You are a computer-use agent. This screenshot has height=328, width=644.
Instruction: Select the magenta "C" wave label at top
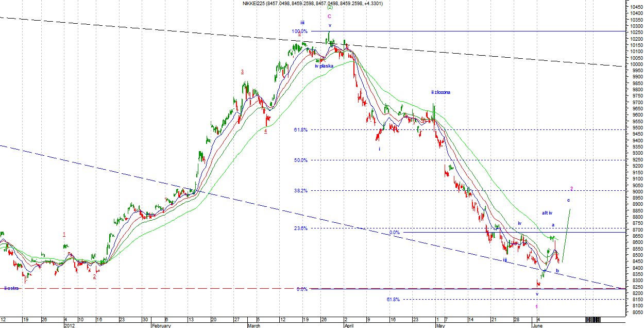pyautogui.click(x=330, y=17)
